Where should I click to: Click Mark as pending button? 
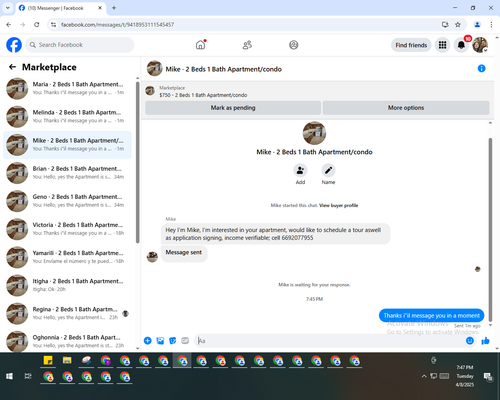click(x=233, y=108)
